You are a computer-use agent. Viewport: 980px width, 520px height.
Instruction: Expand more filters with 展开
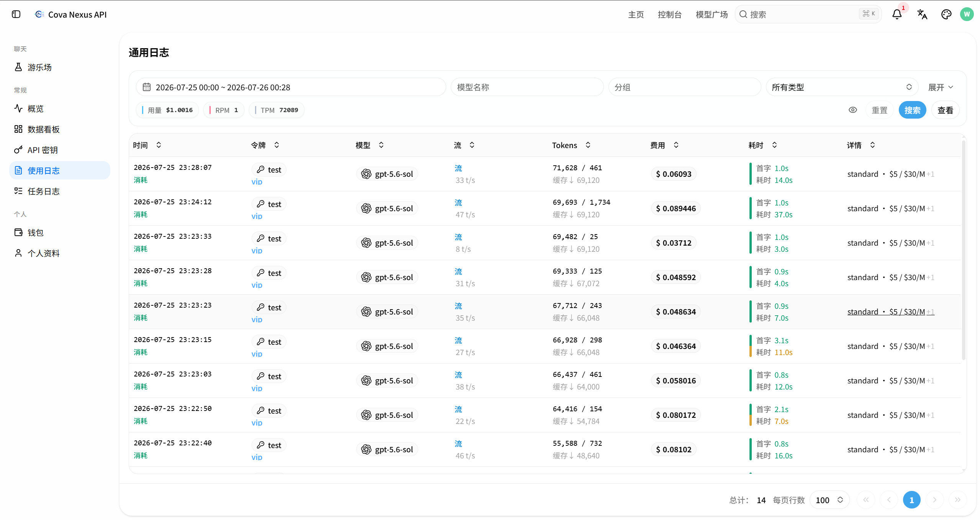pyautogui.click(x=941, y=87)
